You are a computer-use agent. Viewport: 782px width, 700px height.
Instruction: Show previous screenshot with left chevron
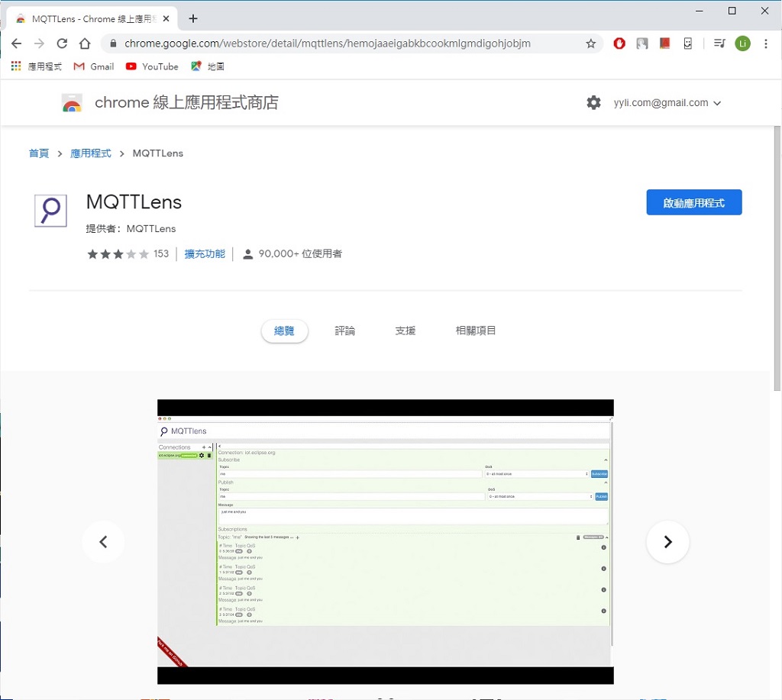pos(103,542)
